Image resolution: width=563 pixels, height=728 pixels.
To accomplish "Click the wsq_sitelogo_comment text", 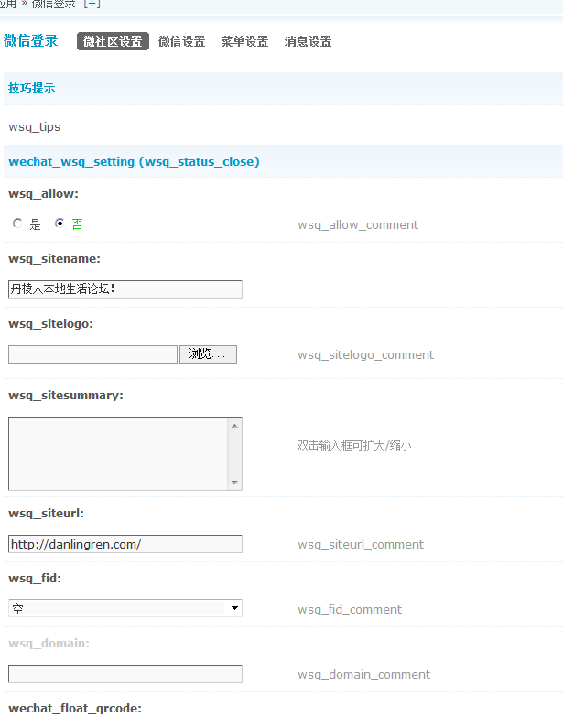I will tap(366, 354).
